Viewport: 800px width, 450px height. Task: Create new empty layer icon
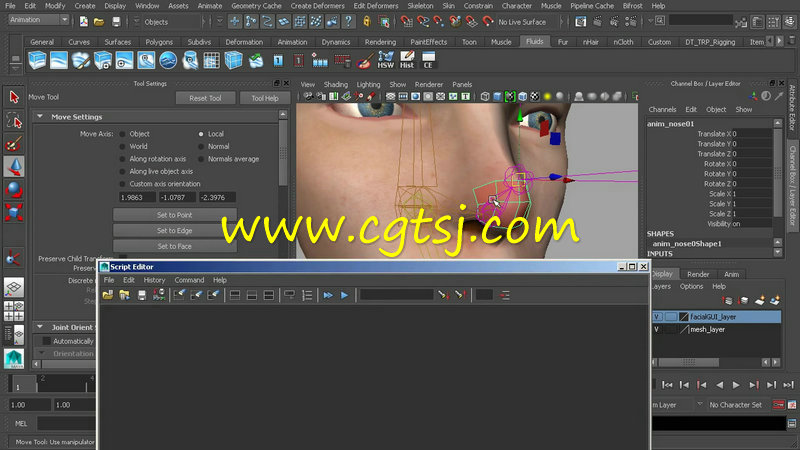pos(760,301)
